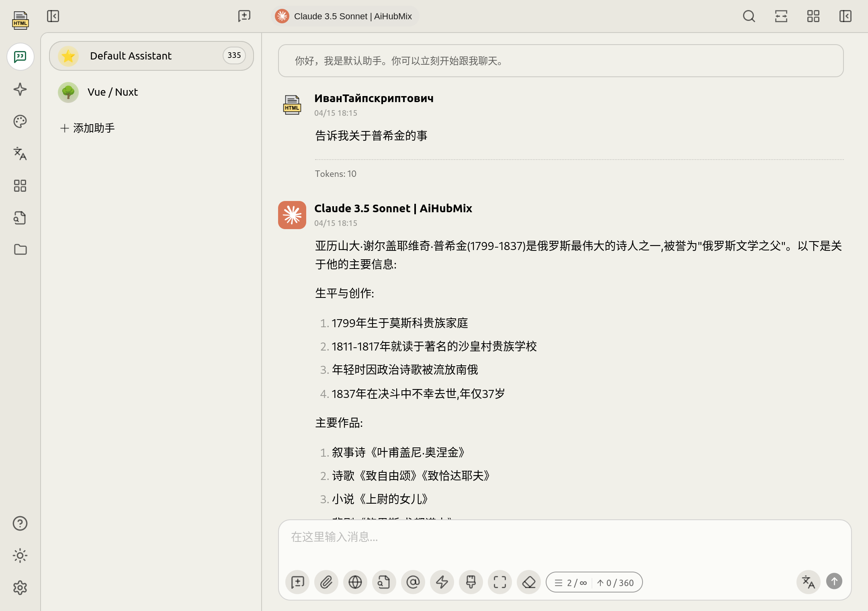This screenshot has width=868, height=611.
Task: Toggle the light/dark theme sun icon
Action: coord(20,556)
